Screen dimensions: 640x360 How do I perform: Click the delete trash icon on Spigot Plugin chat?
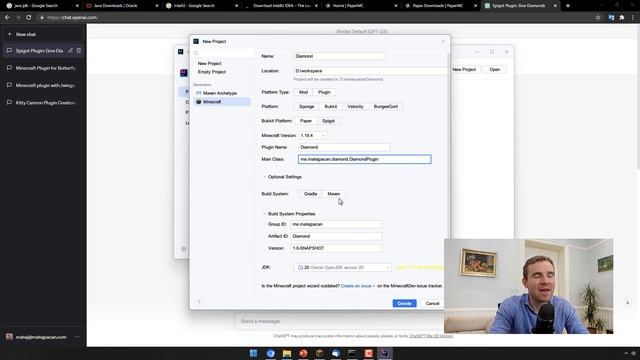79,51
